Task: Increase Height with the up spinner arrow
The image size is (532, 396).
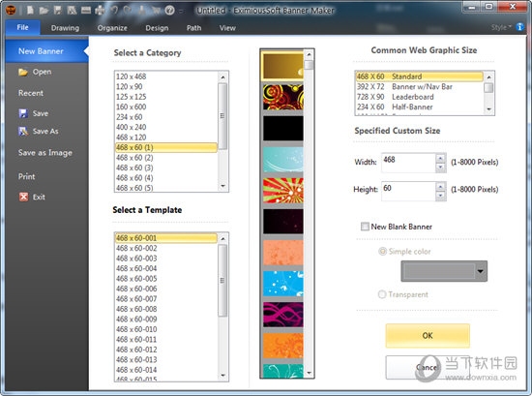Action: 440,187
